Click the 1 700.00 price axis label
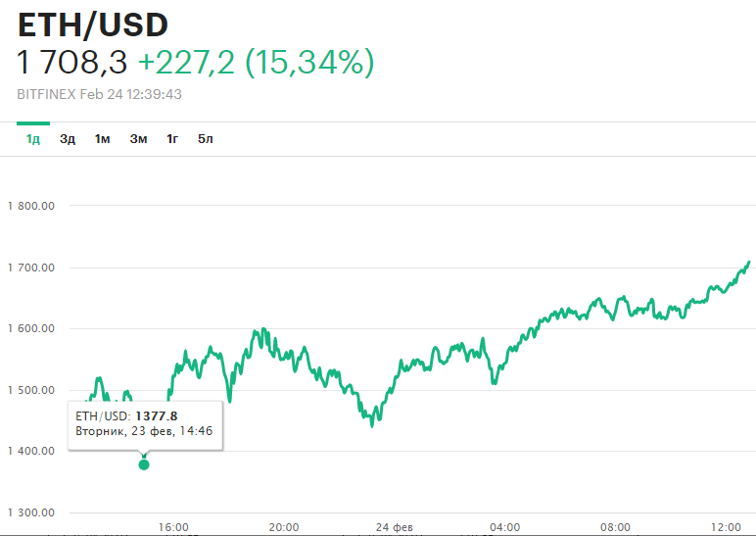The height and width of the screenshot is (536, 756). (x=30, y=268)
